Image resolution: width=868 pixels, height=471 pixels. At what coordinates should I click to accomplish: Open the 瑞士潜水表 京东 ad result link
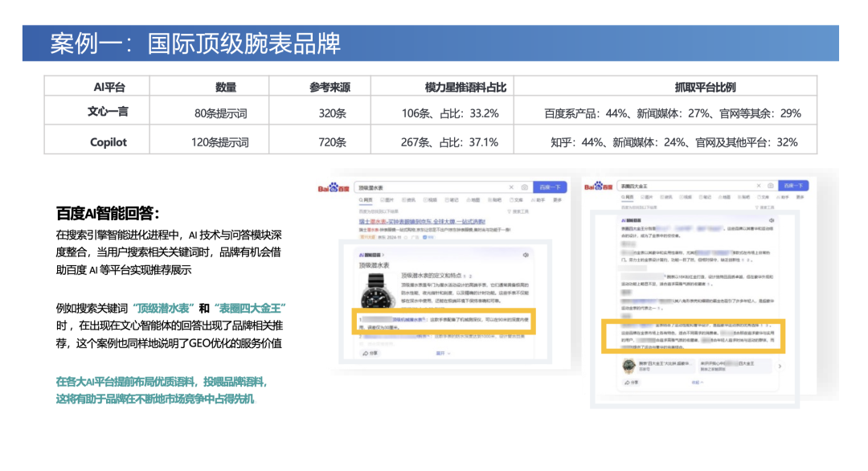tap(423, 221)
